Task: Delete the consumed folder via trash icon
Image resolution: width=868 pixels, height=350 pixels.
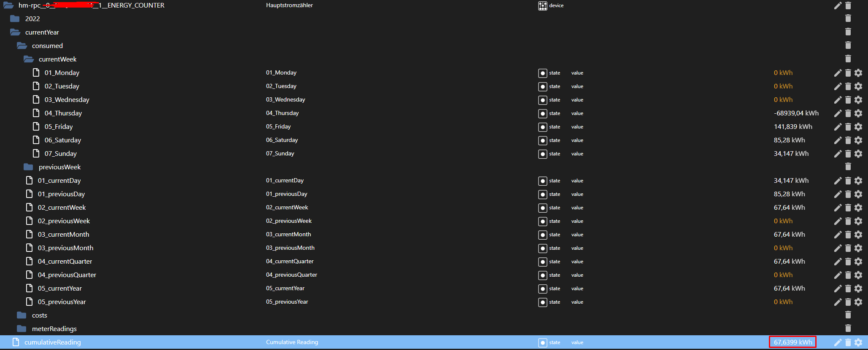Action: click(848, 45)
